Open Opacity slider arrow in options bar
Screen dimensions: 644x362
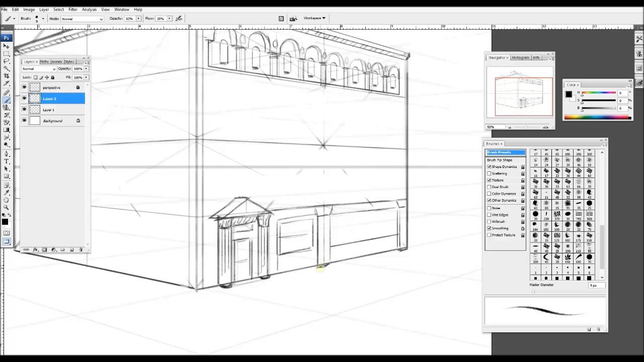pyautogui.click(x=138, y=19)
